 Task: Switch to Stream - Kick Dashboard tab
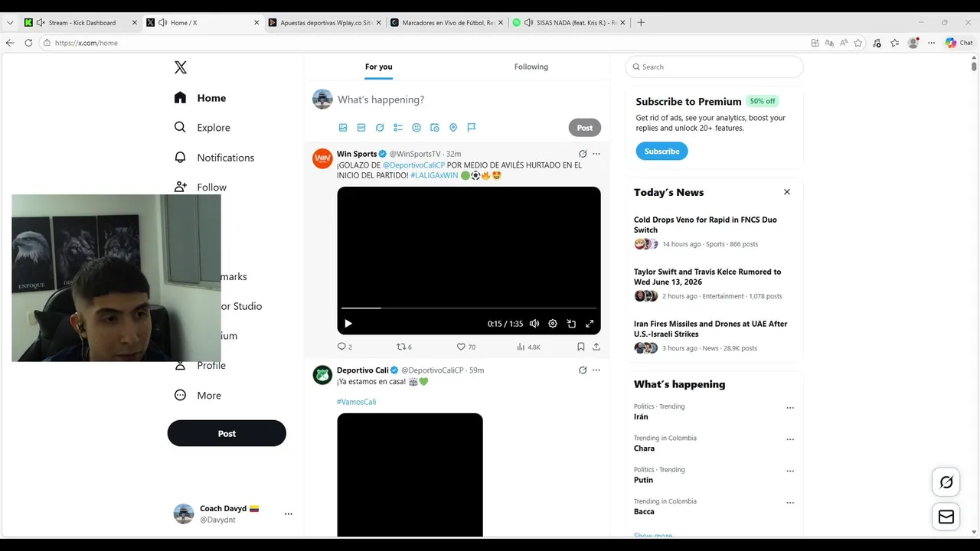tap(81, 23)
